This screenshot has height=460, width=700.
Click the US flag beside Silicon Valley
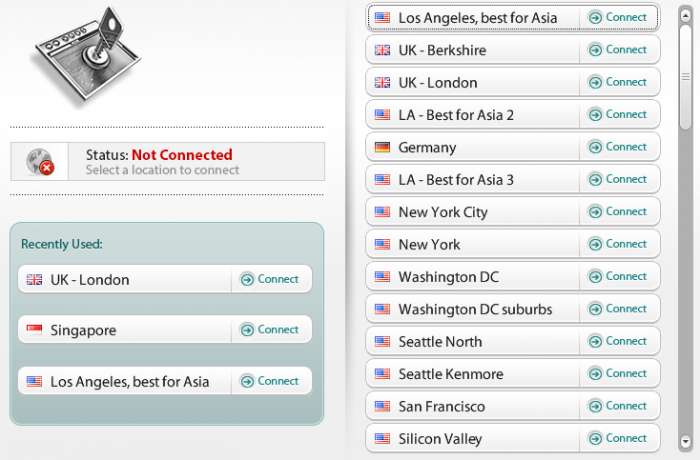pos(382,438)
